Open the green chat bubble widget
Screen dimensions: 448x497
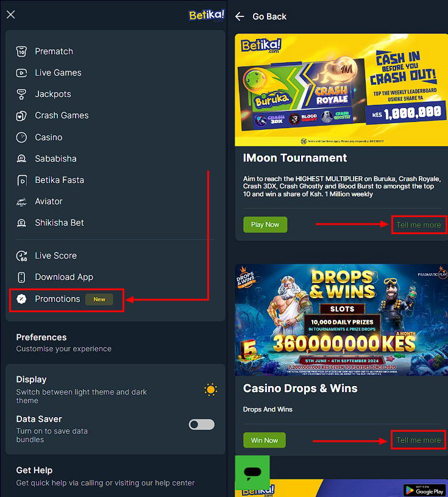(252, 472)
